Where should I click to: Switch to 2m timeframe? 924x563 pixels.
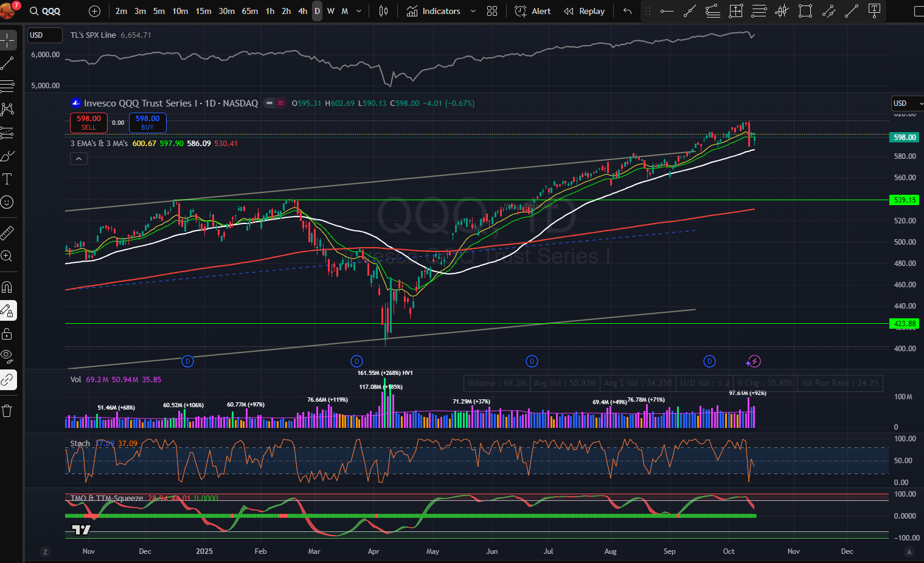(x=121, y=11)
